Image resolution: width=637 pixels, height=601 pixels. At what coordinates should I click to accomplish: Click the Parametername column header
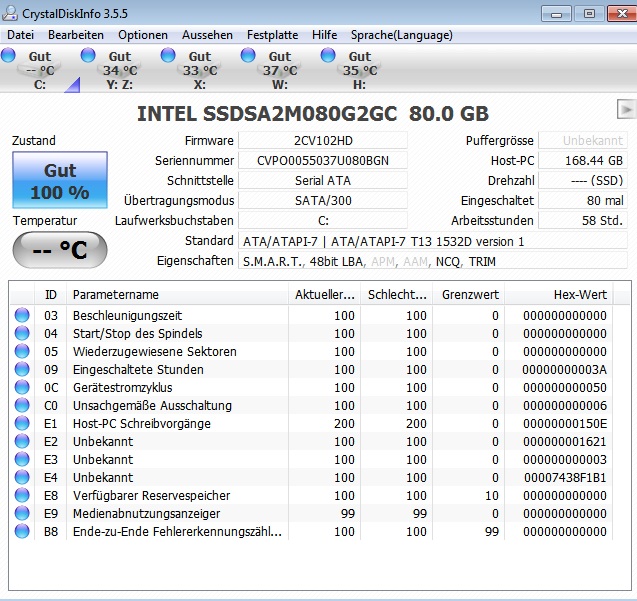coord(178,294)
